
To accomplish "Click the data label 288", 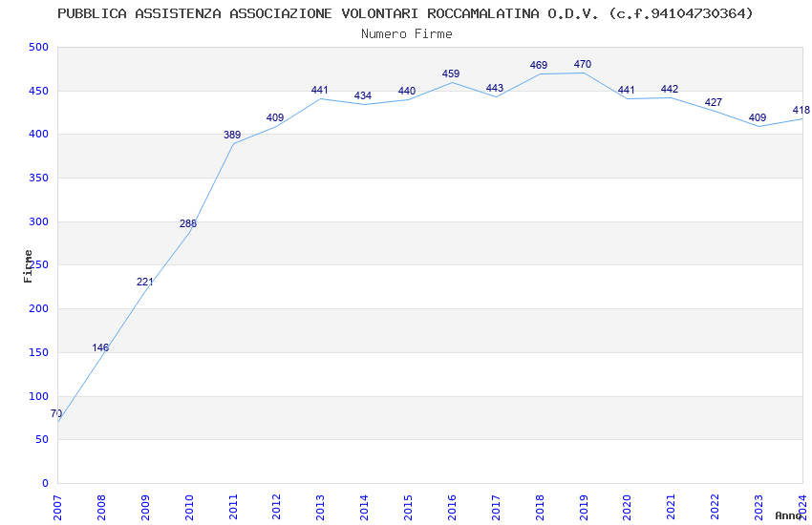I will (188, 223).
